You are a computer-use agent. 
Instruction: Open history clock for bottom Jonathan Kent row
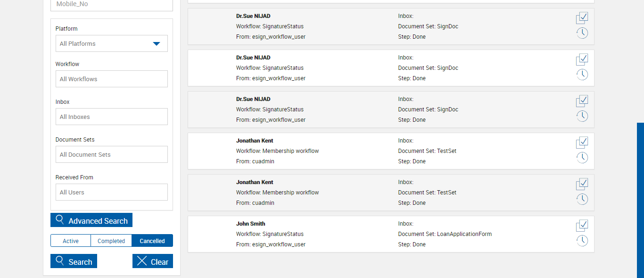(x=582, y=199)
